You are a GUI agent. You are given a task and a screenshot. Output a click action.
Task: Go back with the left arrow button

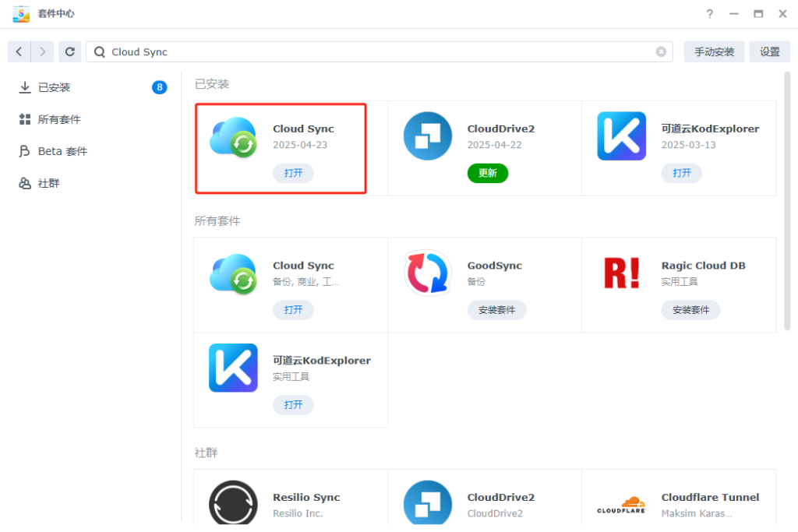click(19, 52)
